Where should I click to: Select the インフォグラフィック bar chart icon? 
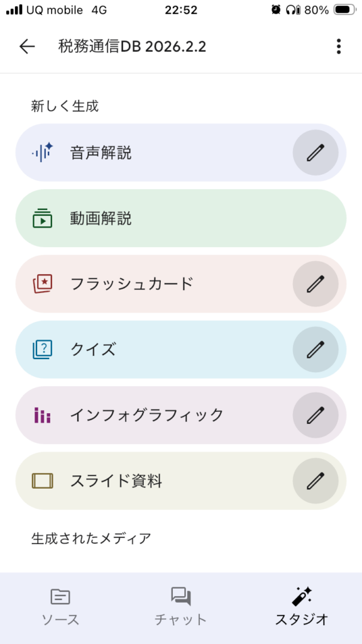[41, 415]
